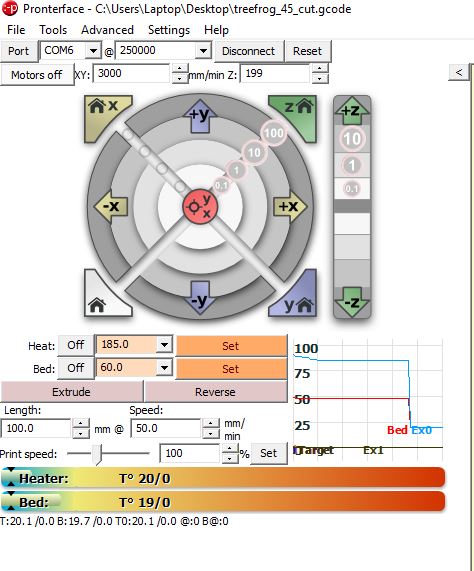Open the Settings menu
Image resolution: width=474 pixels, height=571 pixels.
(169, 30)
